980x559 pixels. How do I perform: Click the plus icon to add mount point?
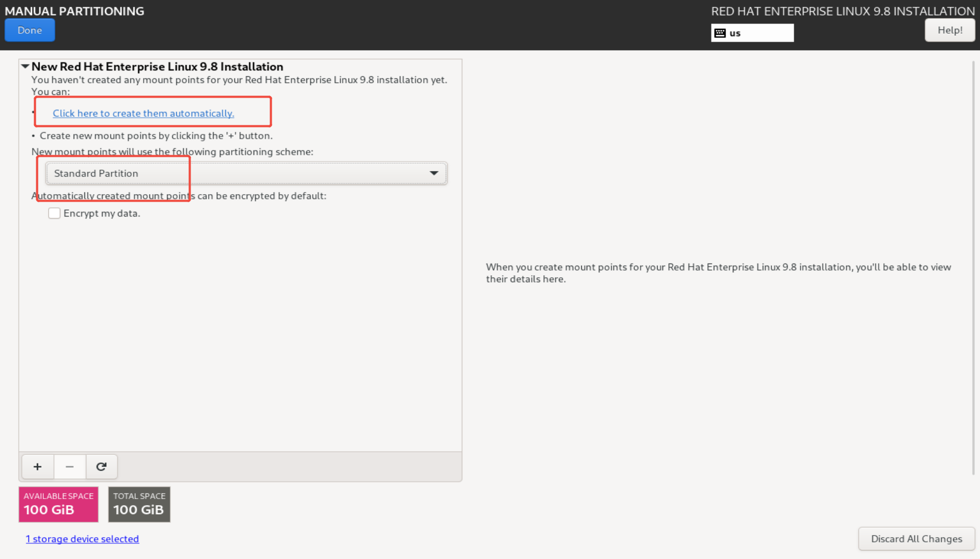click(x=37, y=467)
